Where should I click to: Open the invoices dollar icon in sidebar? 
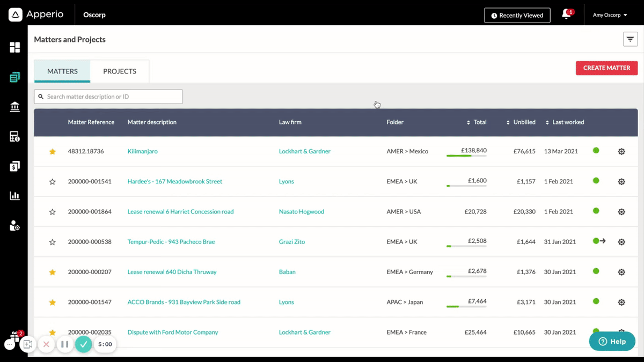[14, 166]
